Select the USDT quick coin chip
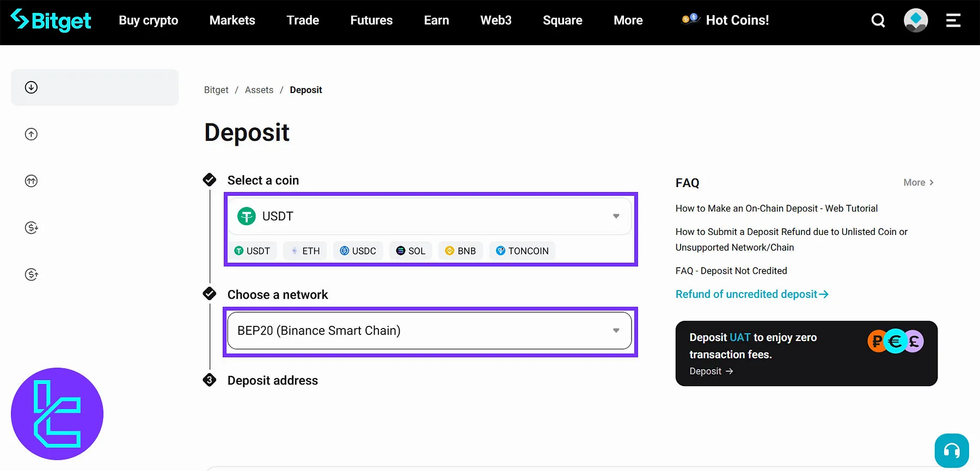The width and height of the screenshot is (980, 471). tap(253, 251)
